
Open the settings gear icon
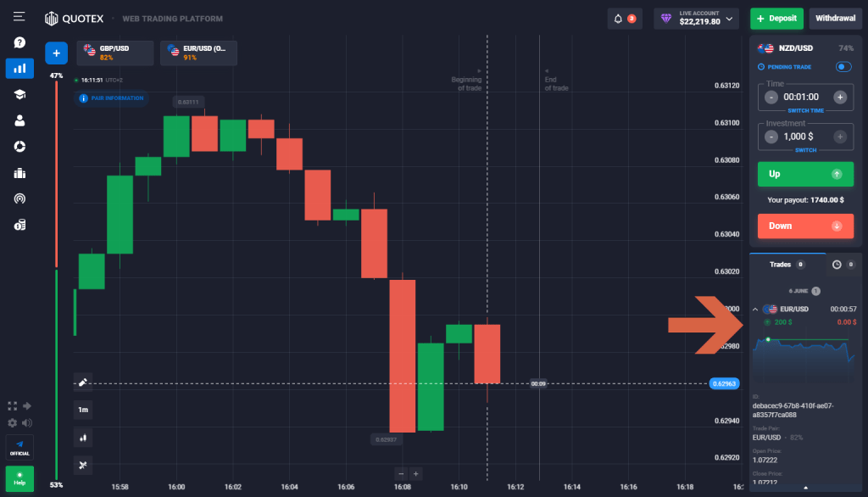[12, 422]
